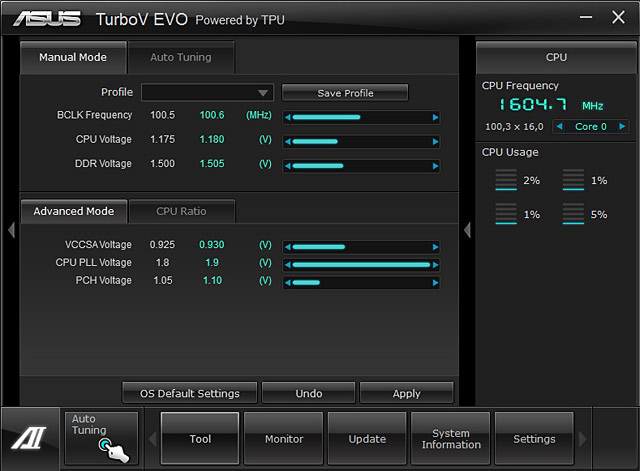Switch to Auto Tuning tab
The image size is (640, 471).
click(181, 58)
